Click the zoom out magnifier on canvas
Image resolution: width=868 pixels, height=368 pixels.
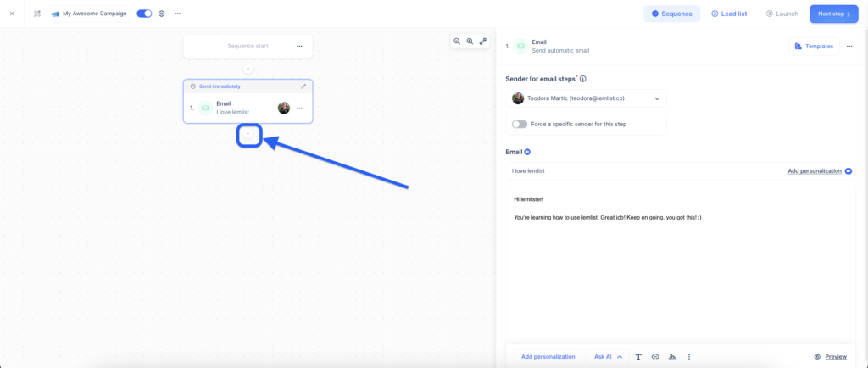(x=457, y=42)
